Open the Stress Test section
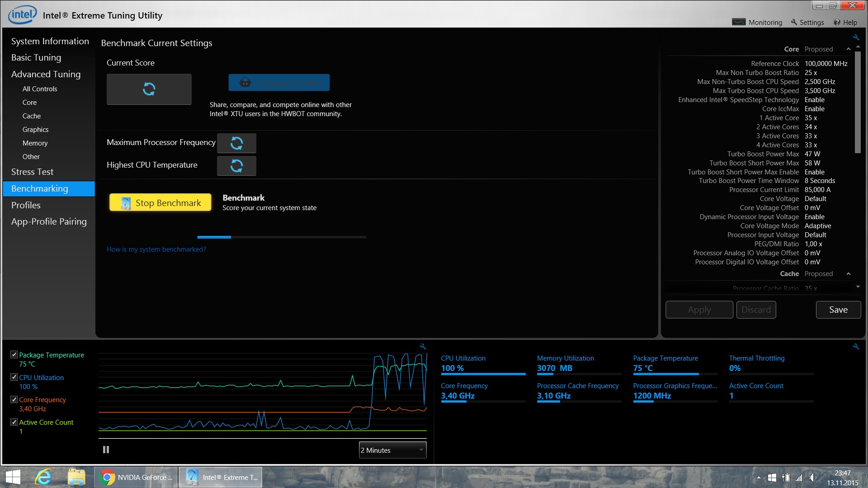868x488 pixels. pos(32,172)
